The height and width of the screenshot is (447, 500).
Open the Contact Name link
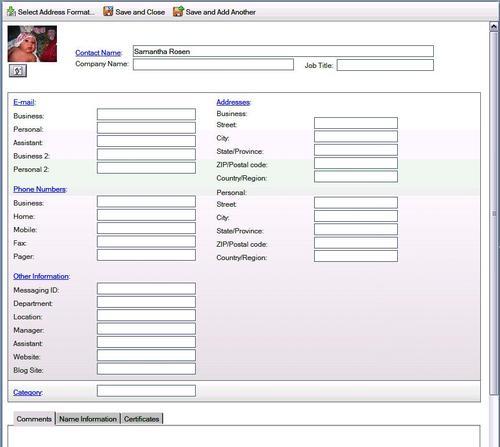click(x=98, y=53)
